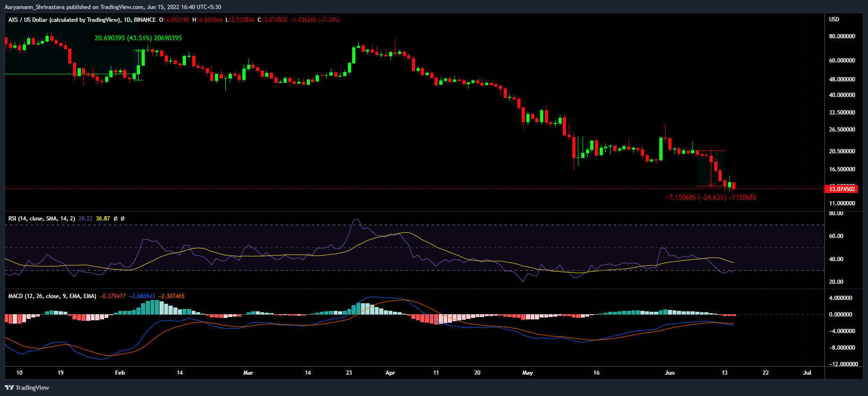
Task: Click the RSI moving average value 36.87
Action: [103, 219]
